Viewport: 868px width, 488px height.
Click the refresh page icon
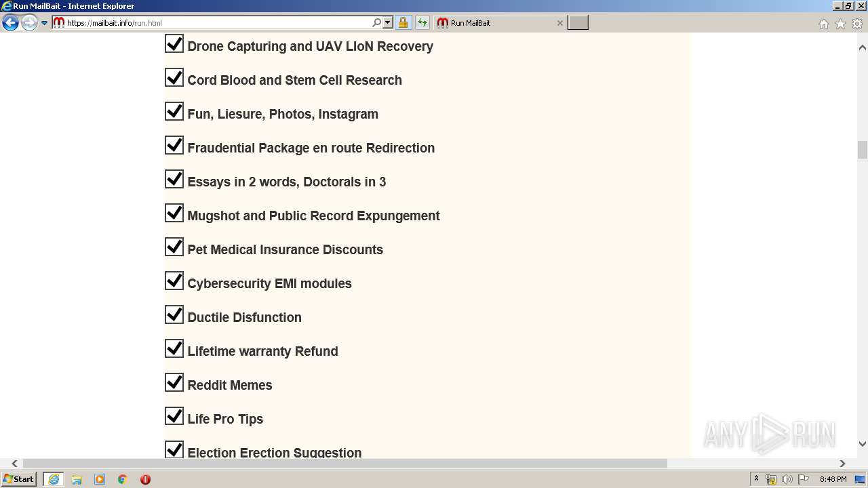click(x=422, y=23)
